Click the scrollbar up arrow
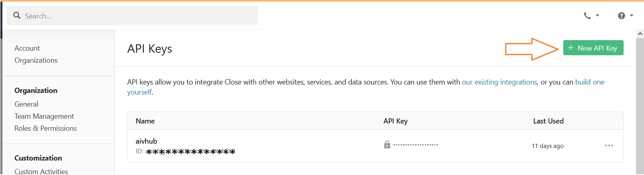Image resolution: width=644 pixels, height=175 pixels. 640,34
